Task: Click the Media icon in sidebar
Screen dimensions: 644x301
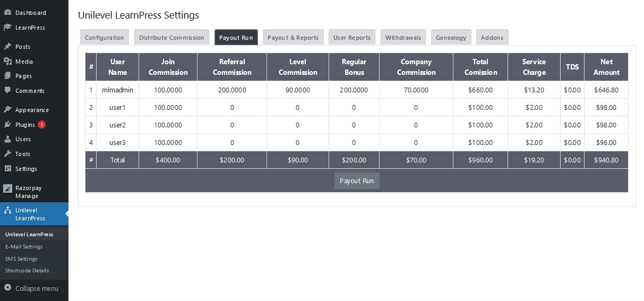Action: pos(7,62)
